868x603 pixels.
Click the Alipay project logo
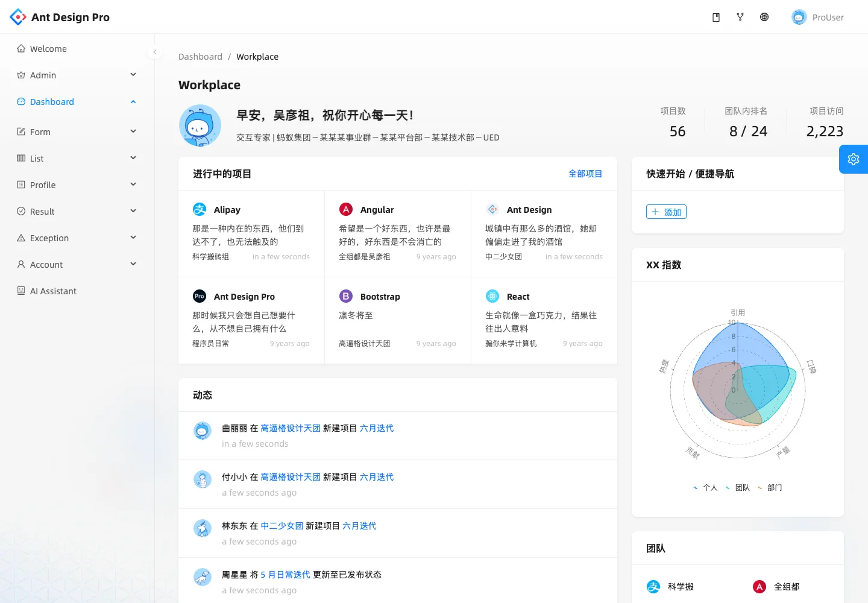click(200, 209)
